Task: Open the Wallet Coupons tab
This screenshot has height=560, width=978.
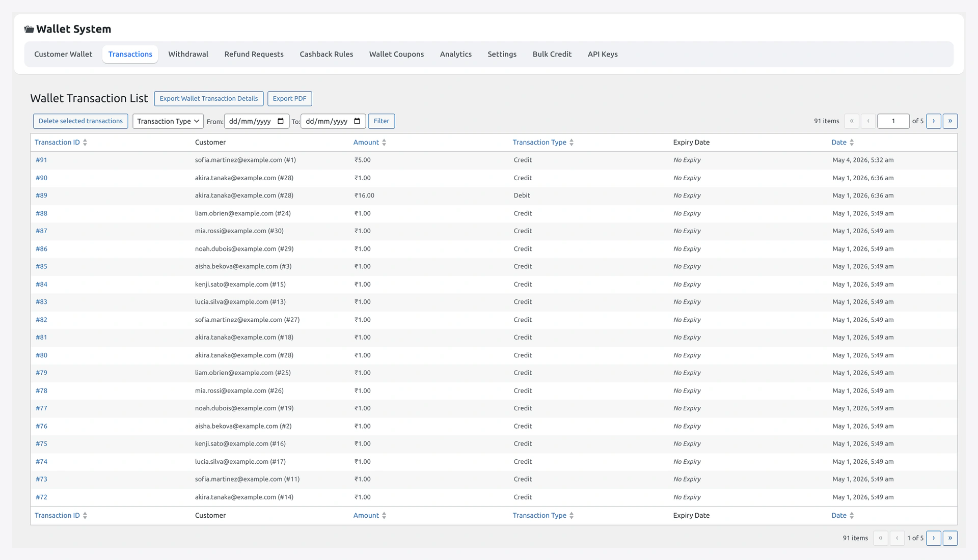Action: [397, 54]
